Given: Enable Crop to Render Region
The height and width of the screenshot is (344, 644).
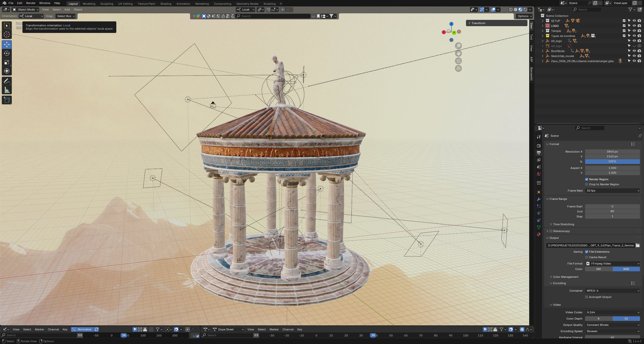Looking at the screenshot, I should point(587,184).
